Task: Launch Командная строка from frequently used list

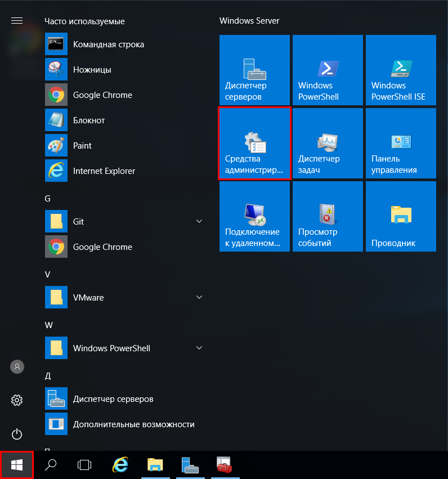Action: [108, 44]
